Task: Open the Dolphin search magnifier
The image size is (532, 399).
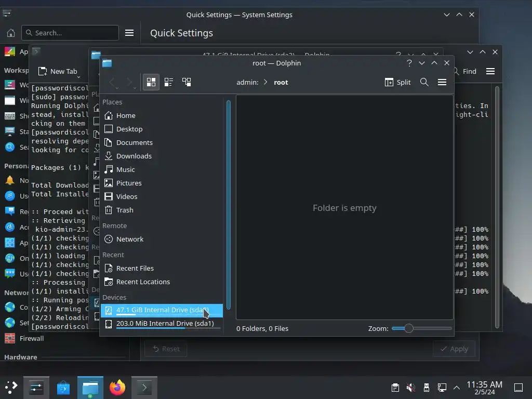Action: click(424, 82)
